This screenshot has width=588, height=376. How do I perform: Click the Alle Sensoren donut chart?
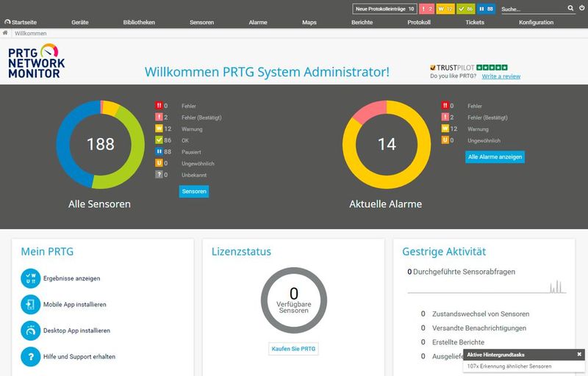click(x=101, y=145)
